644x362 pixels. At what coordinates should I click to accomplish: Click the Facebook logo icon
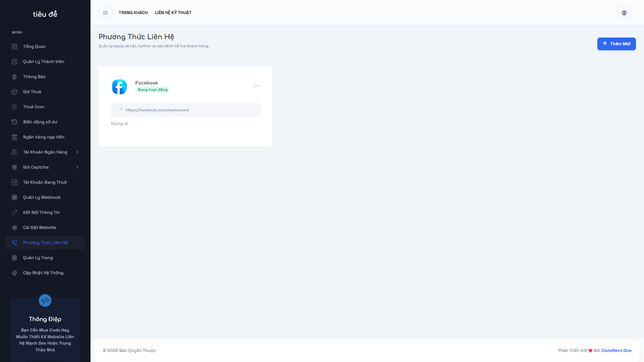[x=119, y=87]
